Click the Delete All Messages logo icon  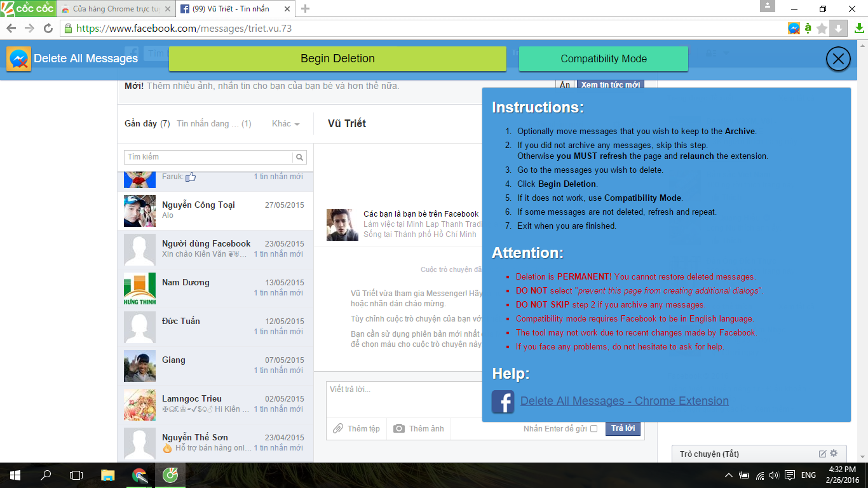click(18, 58)
